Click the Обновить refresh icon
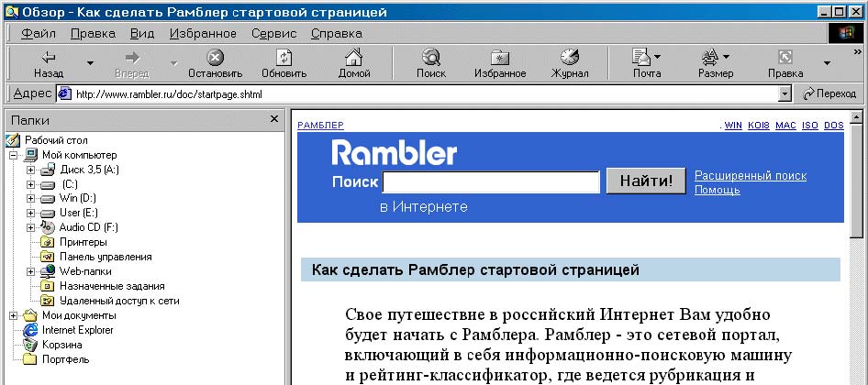The image size is (868, 385). coord(284,57)
